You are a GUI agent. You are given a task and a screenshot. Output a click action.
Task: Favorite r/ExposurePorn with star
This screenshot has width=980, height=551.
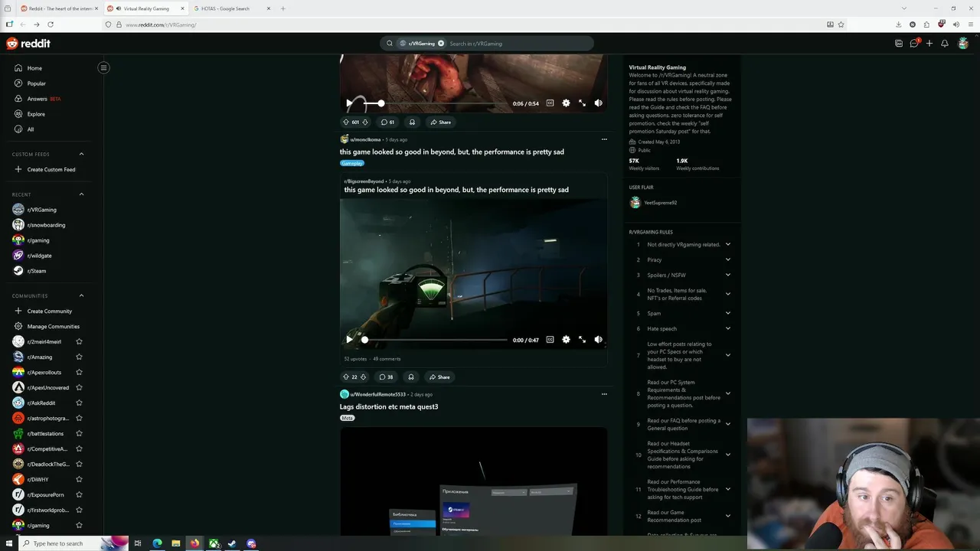pyautogui.click(x=79, y=494)
